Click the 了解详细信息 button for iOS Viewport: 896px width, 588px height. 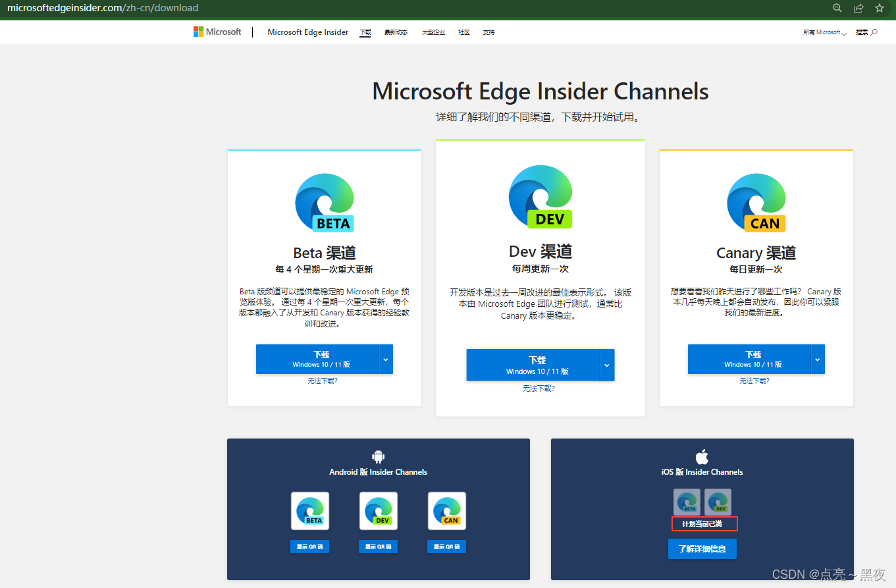coord(702,548)
